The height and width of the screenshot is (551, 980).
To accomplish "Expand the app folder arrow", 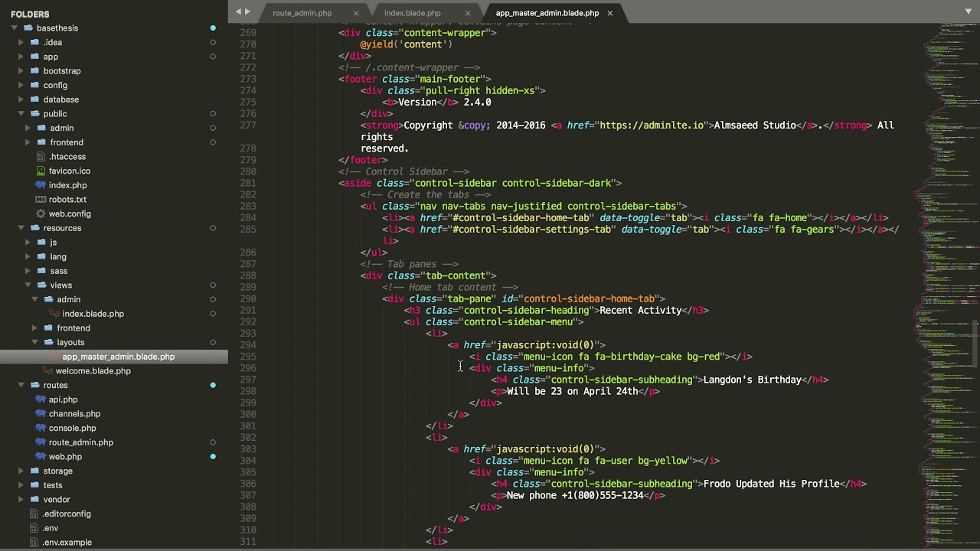I will tap(21, 57).
